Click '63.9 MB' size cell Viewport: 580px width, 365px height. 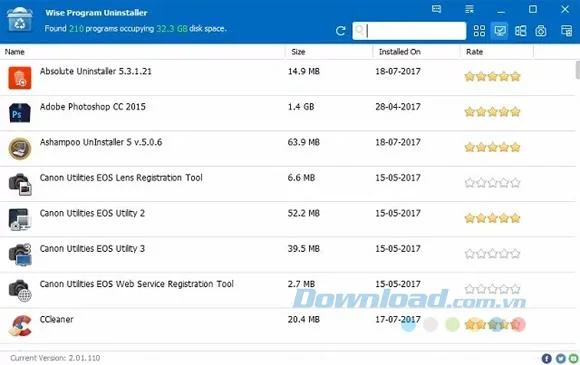pyautogui.click(x=304, y=142)
